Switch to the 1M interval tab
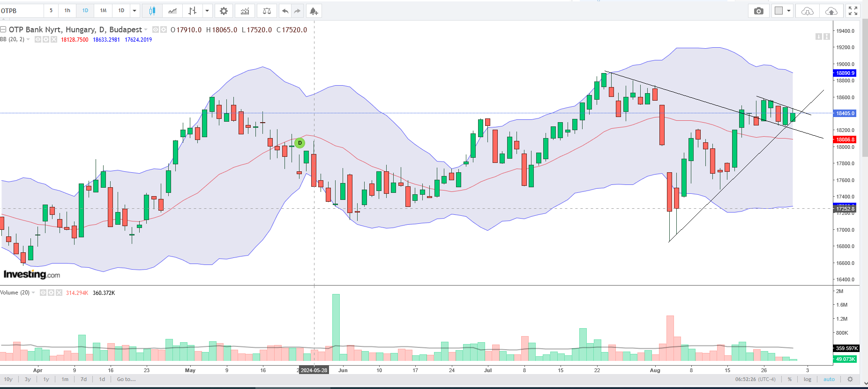 coord(103,11)
